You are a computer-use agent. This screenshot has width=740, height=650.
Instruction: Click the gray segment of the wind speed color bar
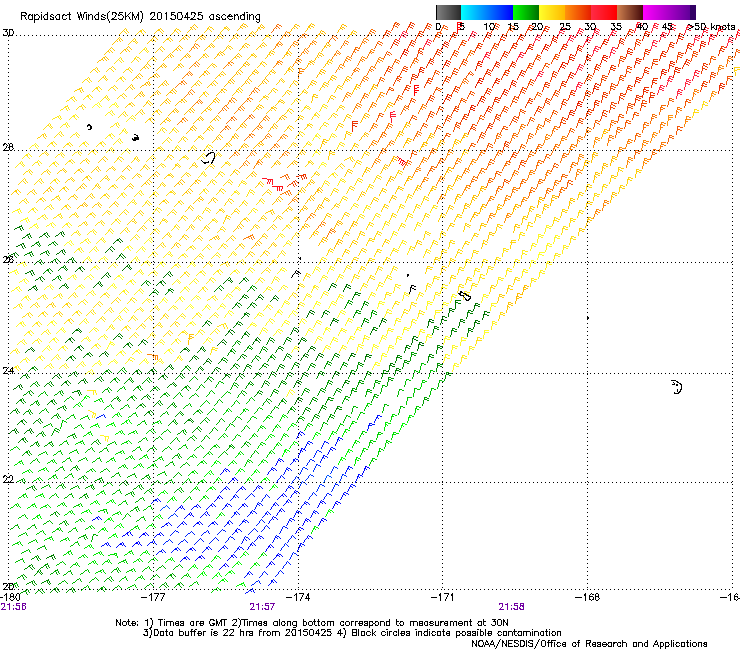tap(448, 12)
